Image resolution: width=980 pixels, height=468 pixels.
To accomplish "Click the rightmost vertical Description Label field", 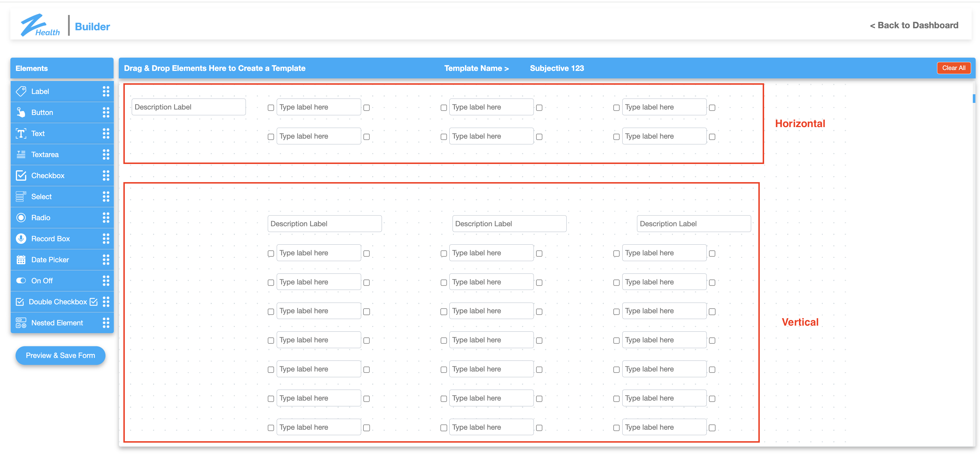I will (693, 224).
